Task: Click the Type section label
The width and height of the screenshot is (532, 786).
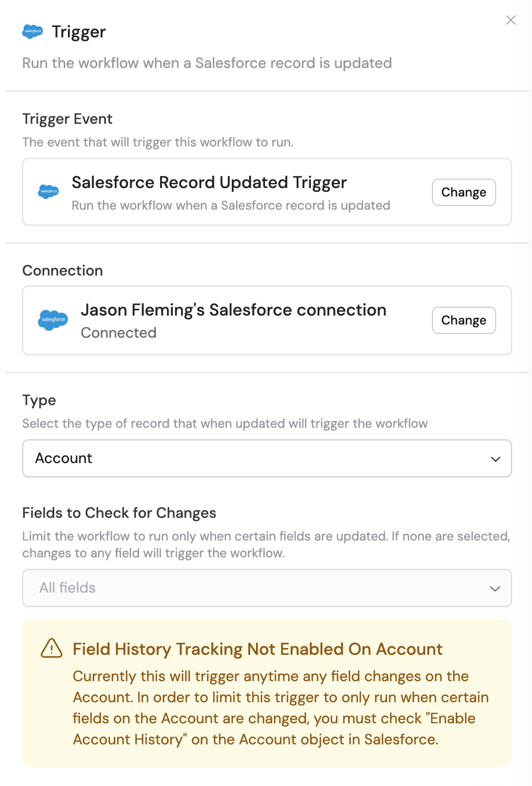Action: tap(39, 400)
